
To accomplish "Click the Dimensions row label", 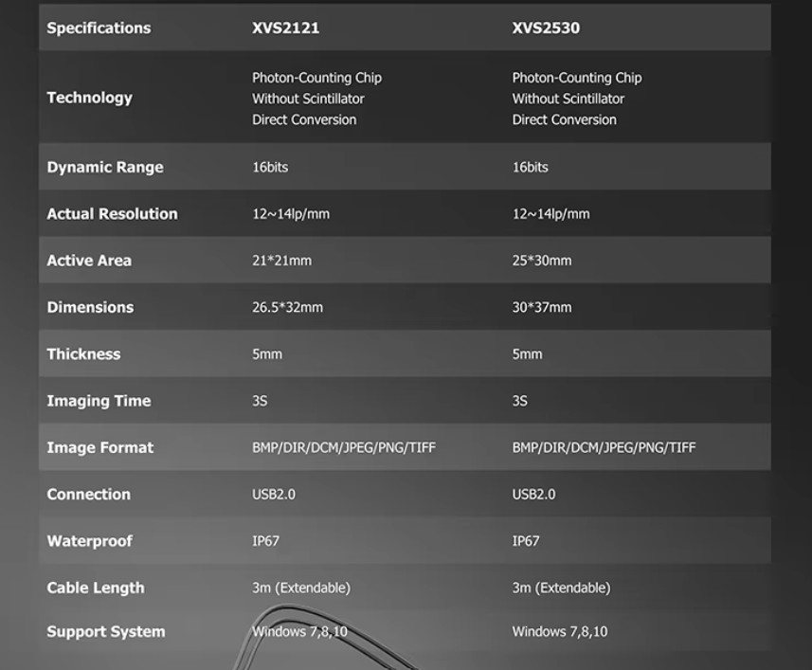I will coord(90,308).
